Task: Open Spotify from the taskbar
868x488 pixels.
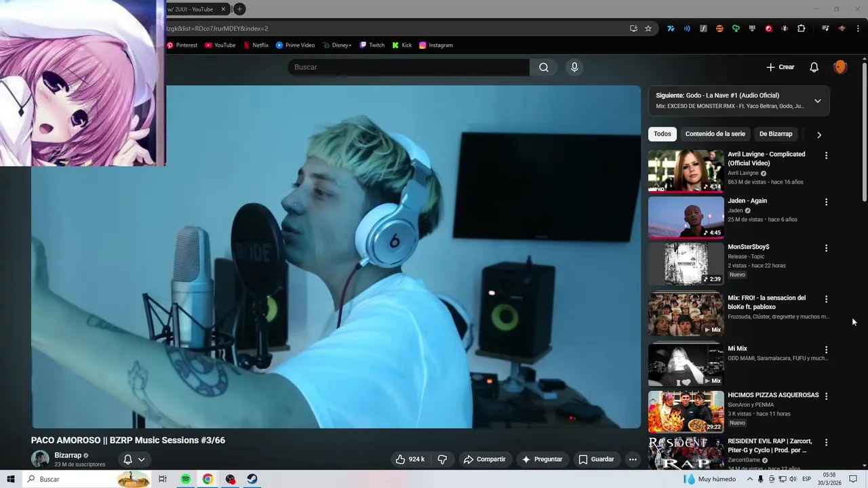Action: coord(186,479)
